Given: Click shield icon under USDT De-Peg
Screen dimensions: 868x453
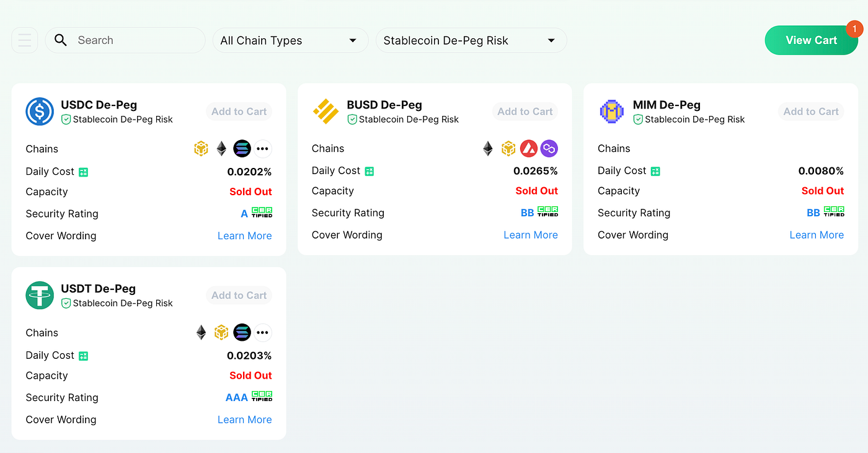Looking at the screenshot, I should pyautogui.click(x=66, y=304).
